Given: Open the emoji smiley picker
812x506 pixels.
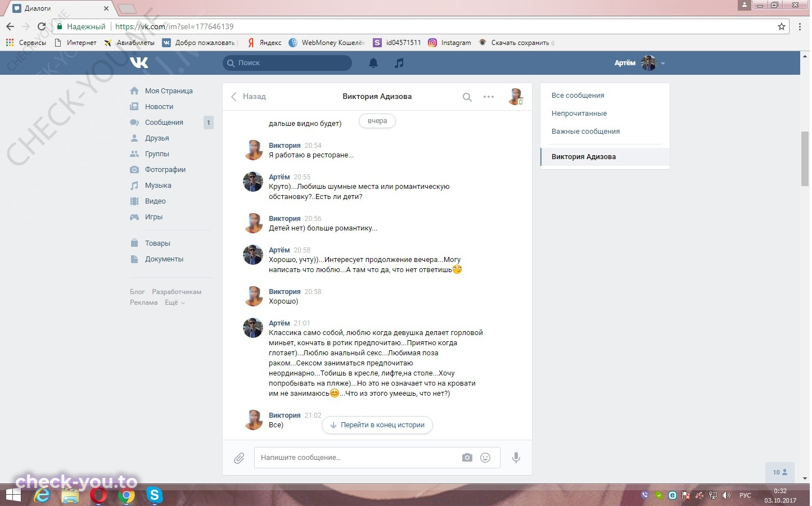Looking at the screenshot, I should 485,458.
